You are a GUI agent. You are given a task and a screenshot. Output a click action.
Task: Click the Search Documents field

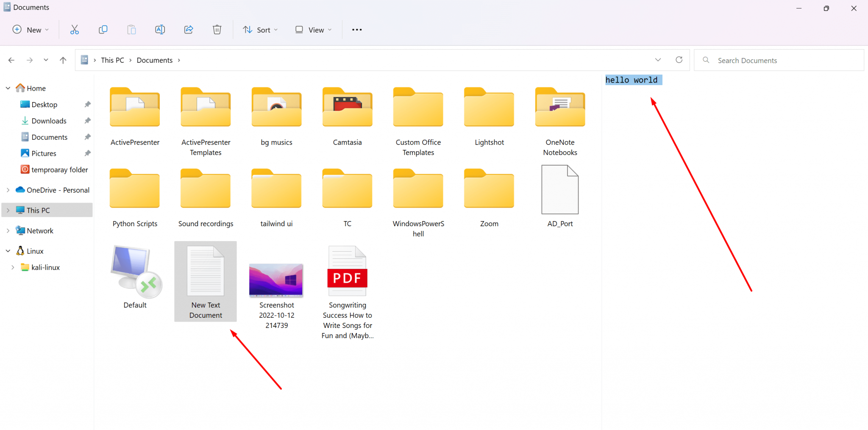pyautogui.click(x=779, y=60)
